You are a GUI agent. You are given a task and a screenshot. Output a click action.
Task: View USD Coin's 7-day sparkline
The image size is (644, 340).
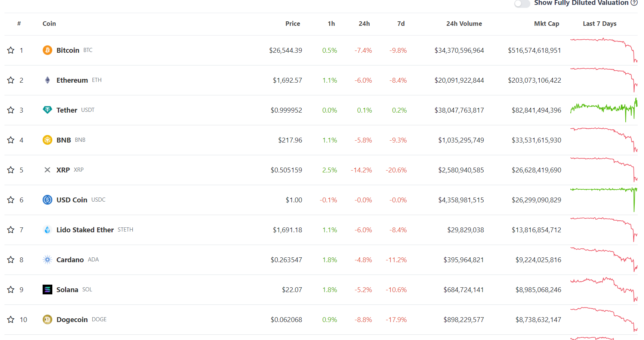point(604,200)
